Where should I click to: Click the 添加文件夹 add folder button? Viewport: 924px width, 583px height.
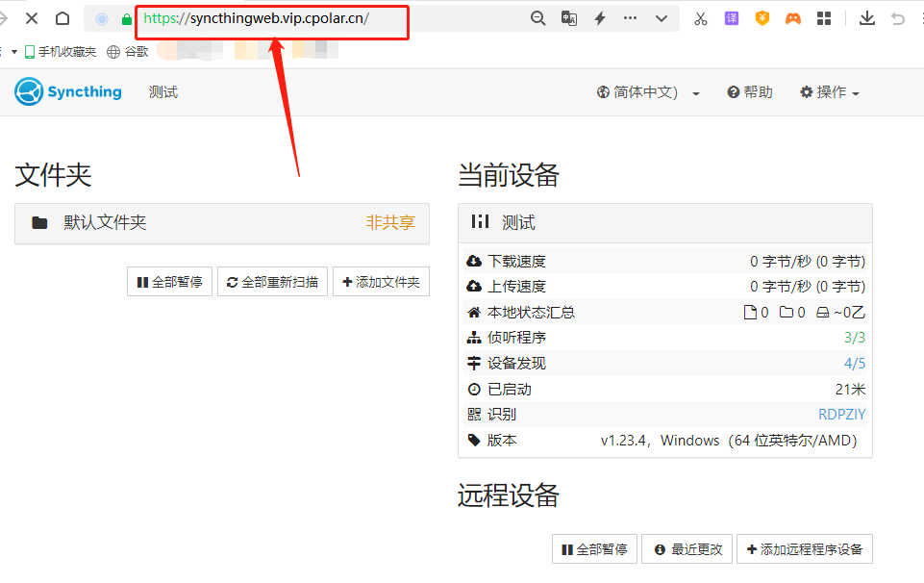[381, 282]
